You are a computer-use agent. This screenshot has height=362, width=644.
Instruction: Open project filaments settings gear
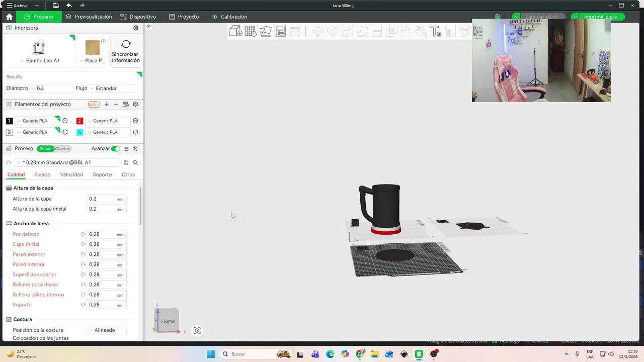coord(136,105)
